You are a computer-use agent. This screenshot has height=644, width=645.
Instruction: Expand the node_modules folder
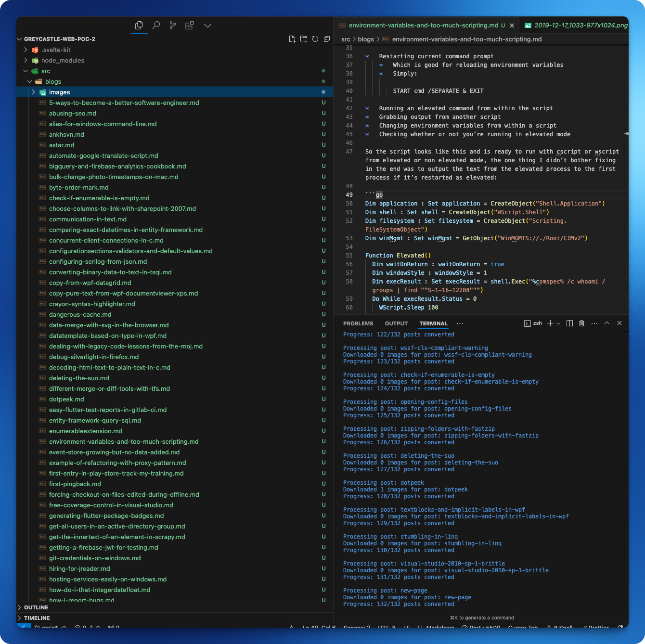[26, 60]
